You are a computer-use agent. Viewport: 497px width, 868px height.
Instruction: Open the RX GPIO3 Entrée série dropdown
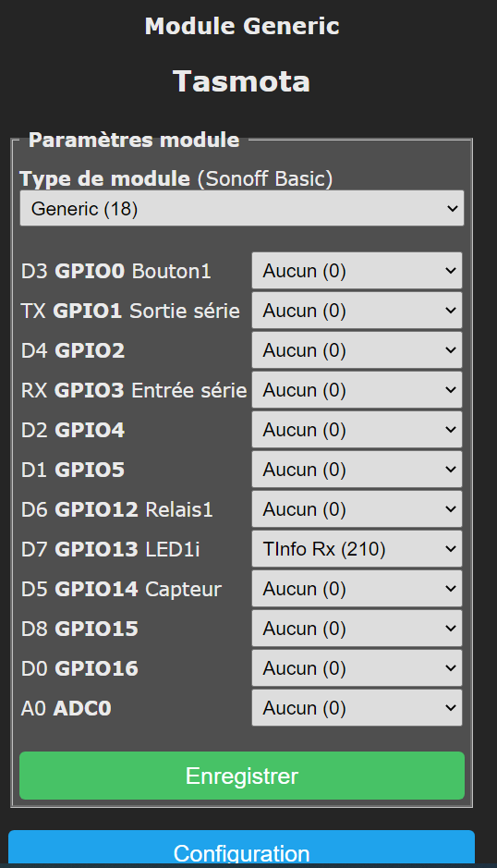click(x=357, y=390)
